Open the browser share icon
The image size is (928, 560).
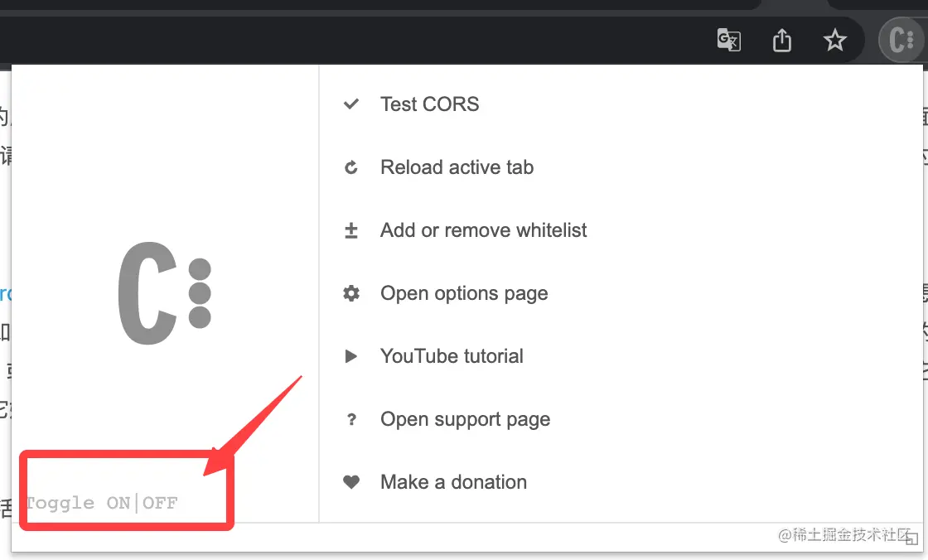[x=782, y=41]
